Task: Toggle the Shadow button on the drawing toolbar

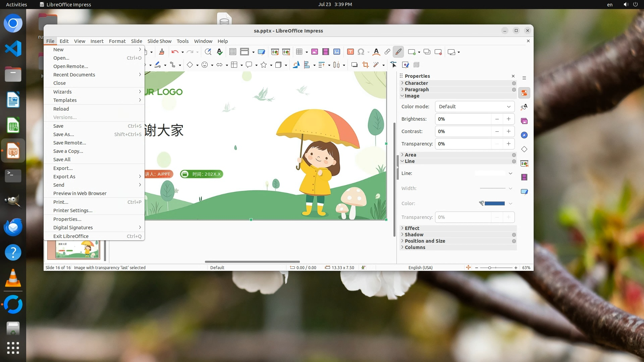Action: click(354, 65)
